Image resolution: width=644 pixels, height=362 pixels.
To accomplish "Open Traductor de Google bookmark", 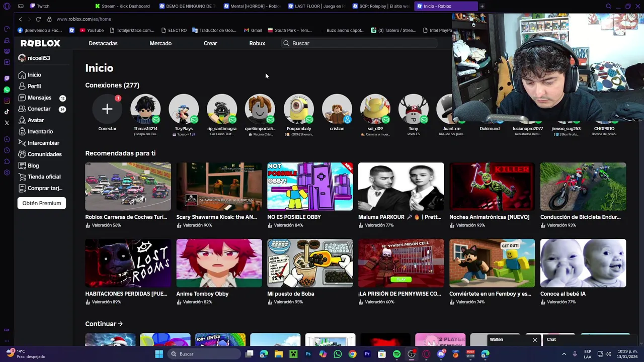I will (214, 30).
